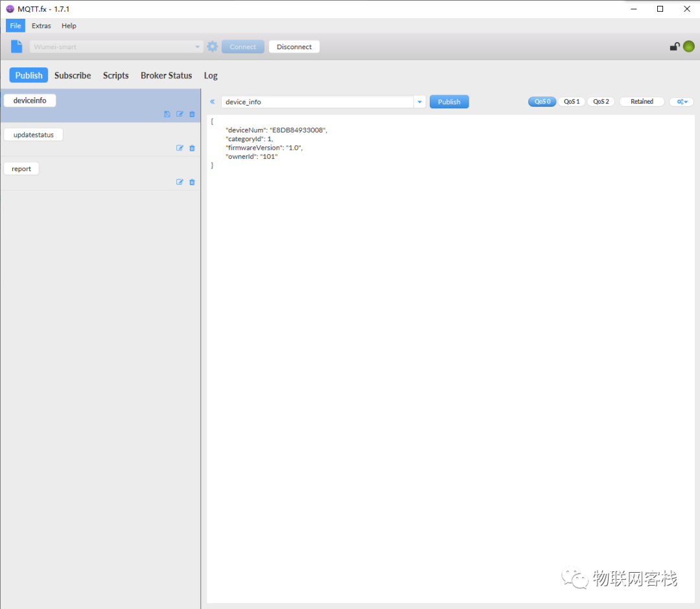The height and width of the screenshot is (609, 700).
Task: Delete the updatestatus saved message
Action: coord(192,148)
